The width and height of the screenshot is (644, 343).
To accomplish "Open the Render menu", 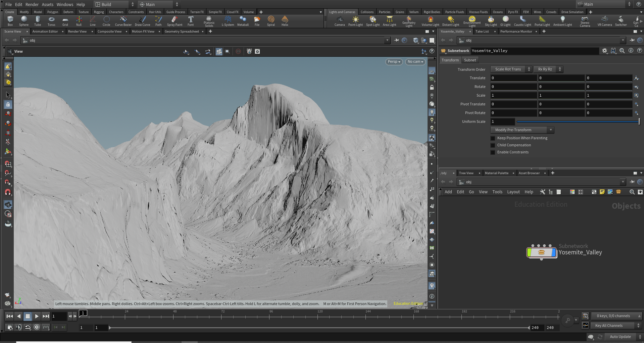I will coord(32,4).
